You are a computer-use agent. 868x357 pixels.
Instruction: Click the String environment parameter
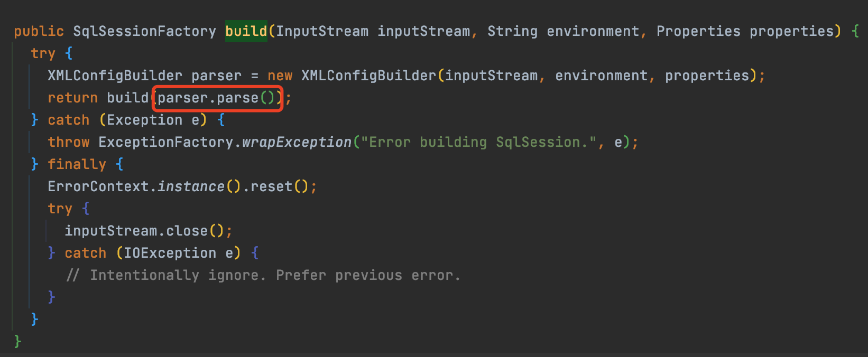coord(563,31)
